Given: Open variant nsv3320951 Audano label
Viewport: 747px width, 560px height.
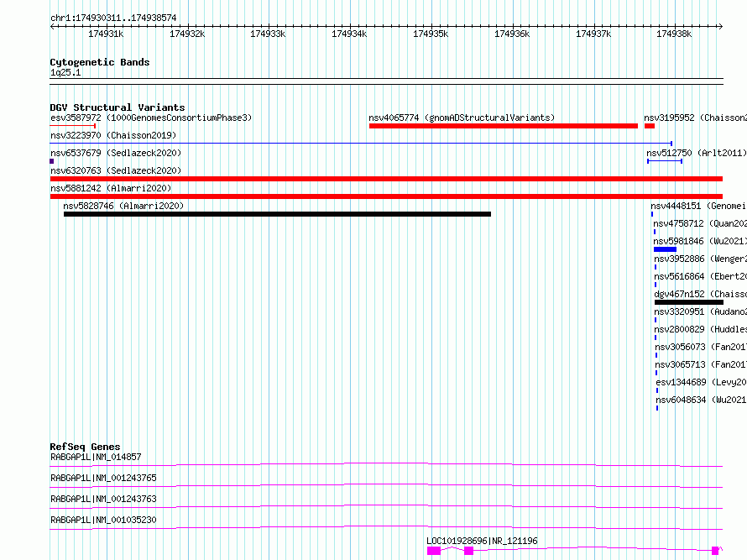Looking at the screenshot, I should tap(700, 311).
